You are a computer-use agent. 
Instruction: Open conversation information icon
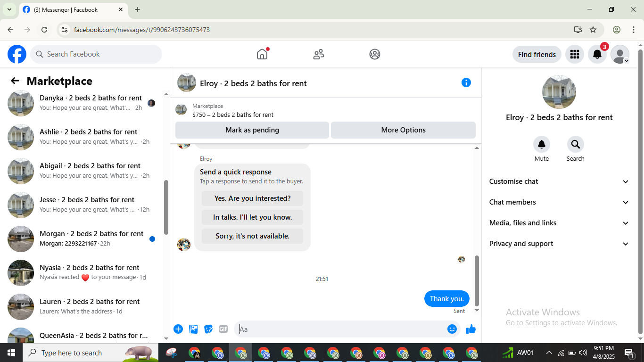(466, 82)
